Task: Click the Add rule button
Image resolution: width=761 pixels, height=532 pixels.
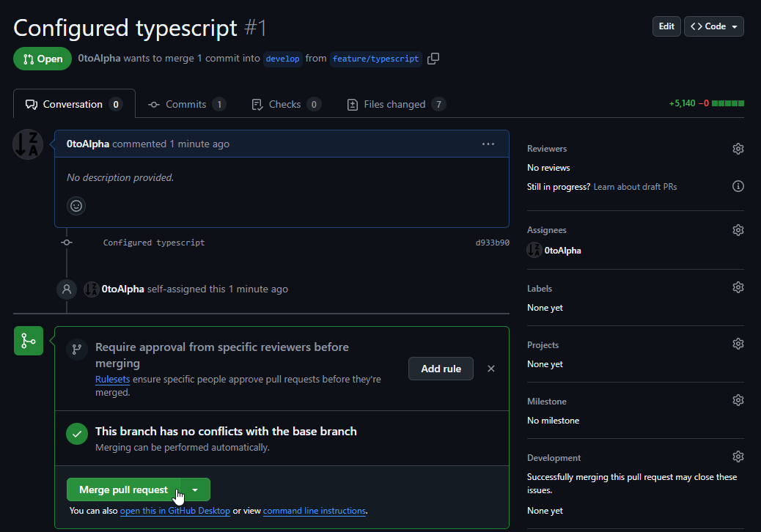Action: [x=441, y=369]
